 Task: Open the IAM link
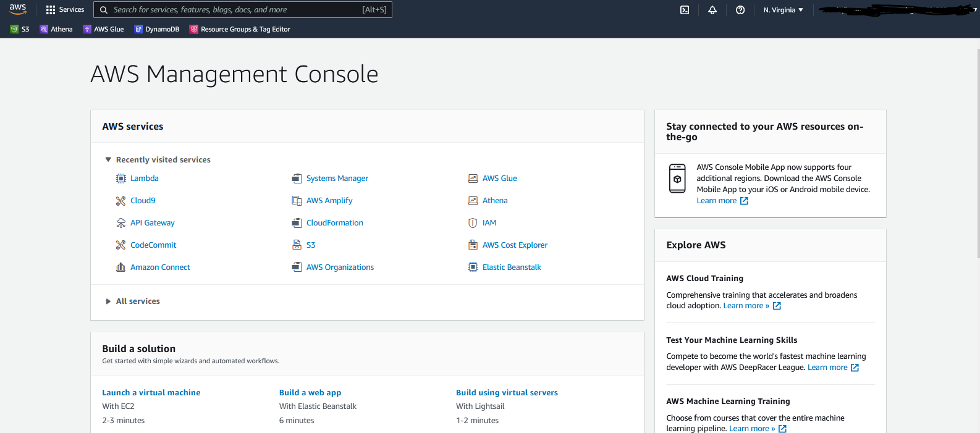point(489,223)
